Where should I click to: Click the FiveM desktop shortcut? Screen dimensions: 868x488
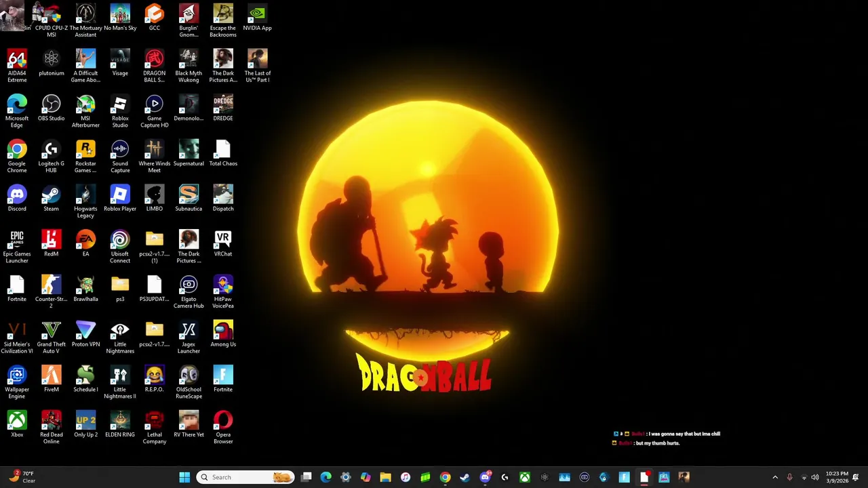pyautogui.click(x=52, y=380)
